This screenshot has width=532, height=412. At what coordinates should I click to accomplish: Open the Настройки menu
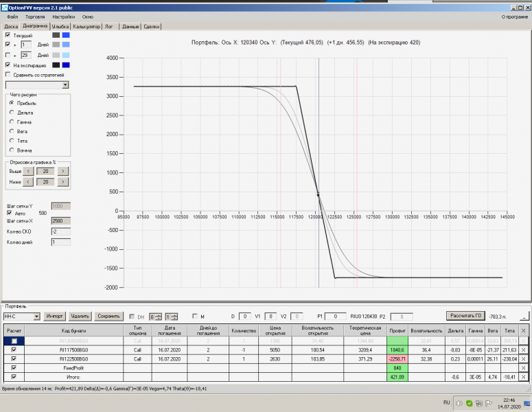64,16
